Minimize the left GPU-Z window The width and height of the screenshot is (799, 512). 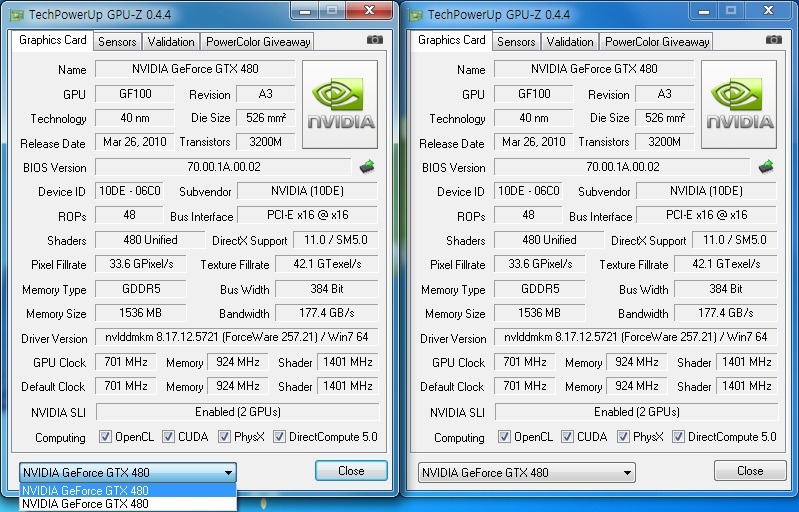305,11
